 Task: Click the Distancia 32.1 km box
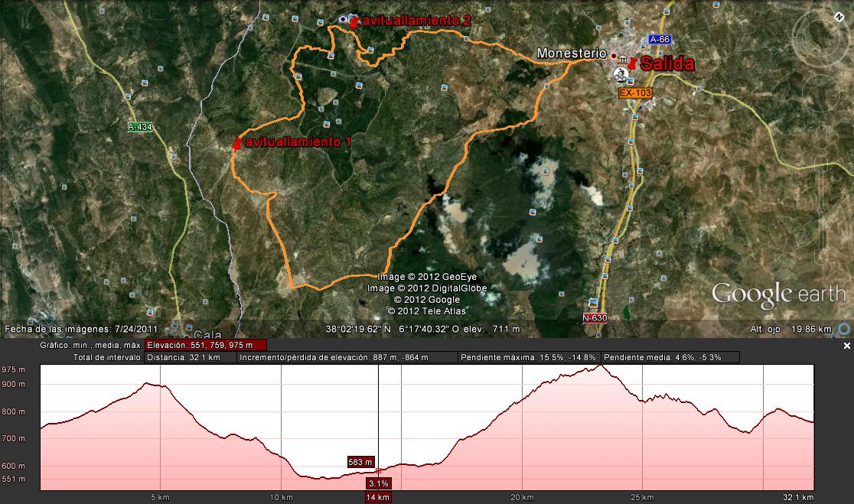[191, 357]
